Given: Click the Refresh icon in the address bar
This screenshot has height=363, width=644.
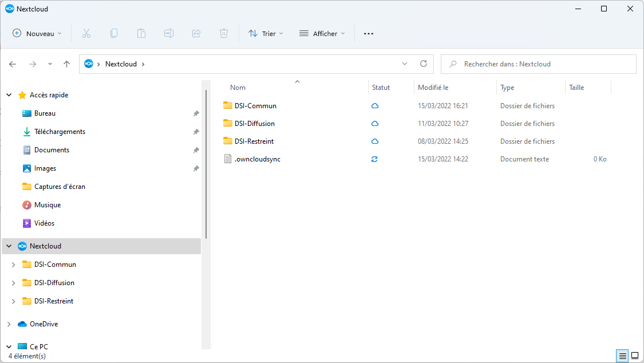Looking at the screenshot, I should point(424,64).
